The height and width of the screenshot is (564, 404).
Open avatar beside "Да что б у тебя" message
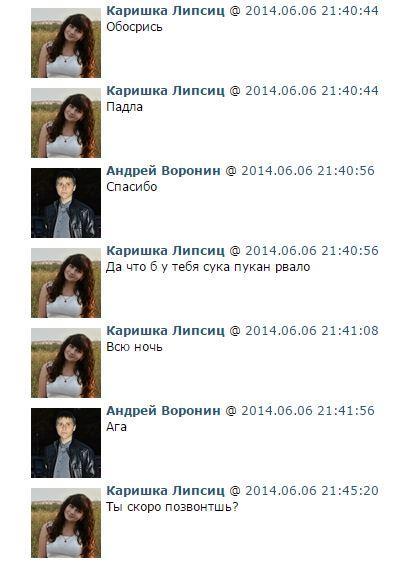point(66,283)
